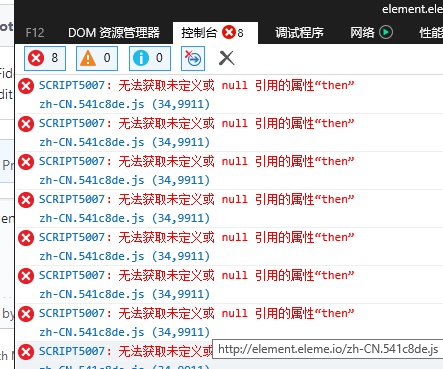This screenshot has height=369, width=443.
Task: Select the seventh error's red message text
Action: click(x=236, y=313)
